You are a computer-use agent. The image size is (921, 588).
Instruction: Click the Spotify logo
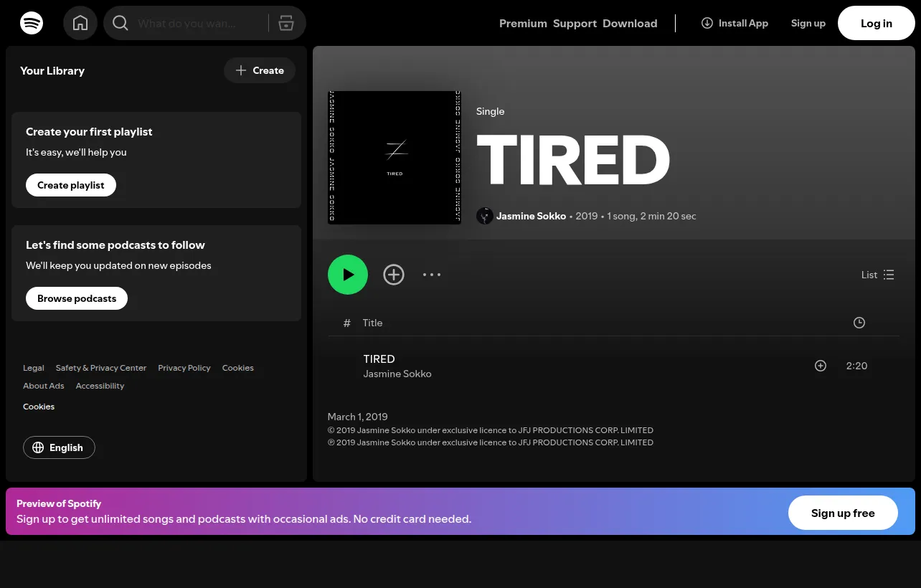pos(32,23)
